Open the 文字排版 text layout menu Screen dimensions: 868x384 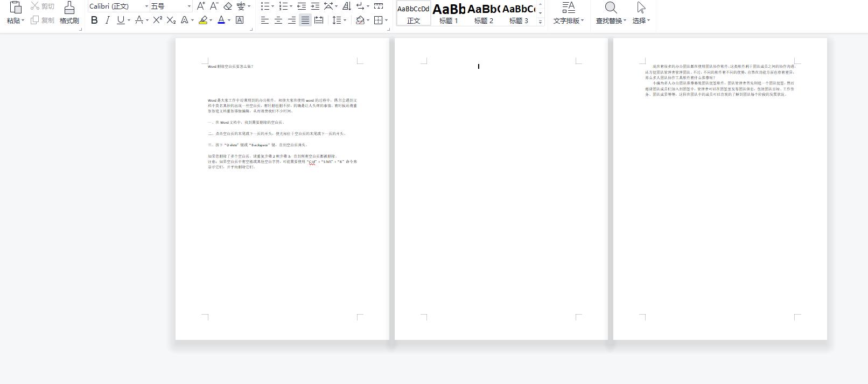click(x=569, y=13)
